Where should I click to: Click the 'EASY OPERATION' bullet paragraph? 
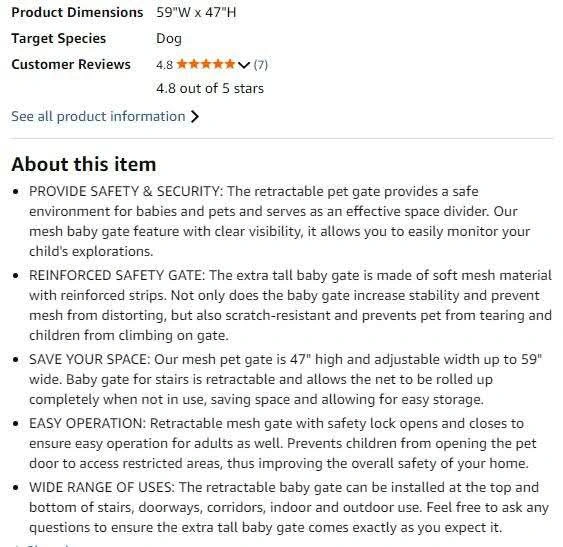click(x=283, y=443)
